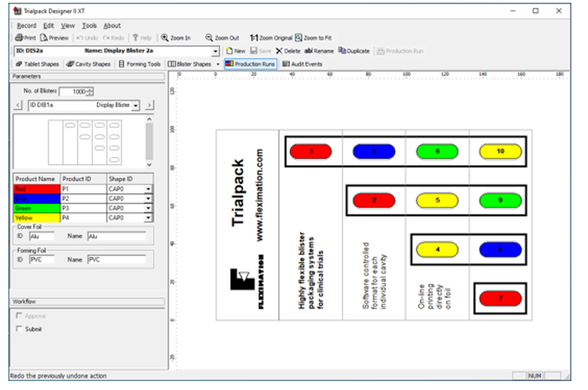Open the Forming Tools section
Viewport: 588px width, 390px height.
139,64
